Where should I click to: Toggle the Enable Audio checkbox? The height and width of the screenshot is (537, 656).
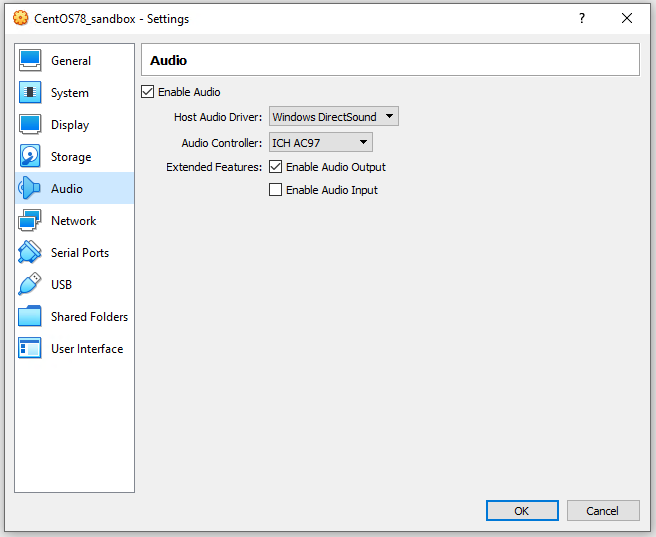[148, 92]
